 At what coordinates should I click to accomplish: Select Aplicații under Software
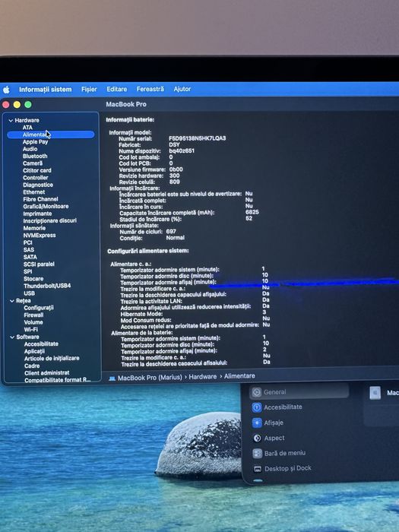[x=34, y=351]
